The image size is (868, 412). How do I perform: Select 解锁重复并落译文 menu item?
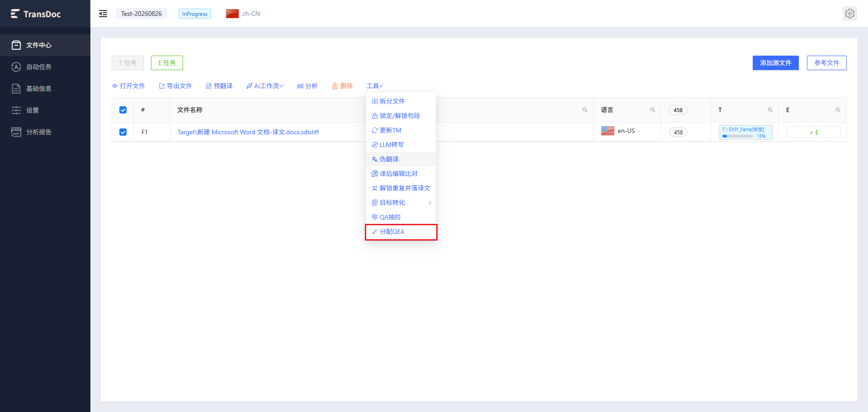(401, 188)
